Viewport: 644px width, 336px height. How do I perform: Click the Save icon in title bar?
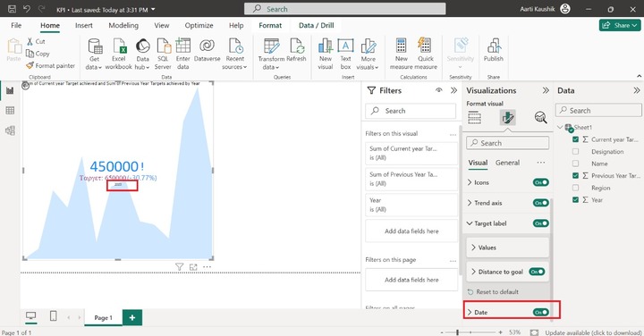pos(12,9)
